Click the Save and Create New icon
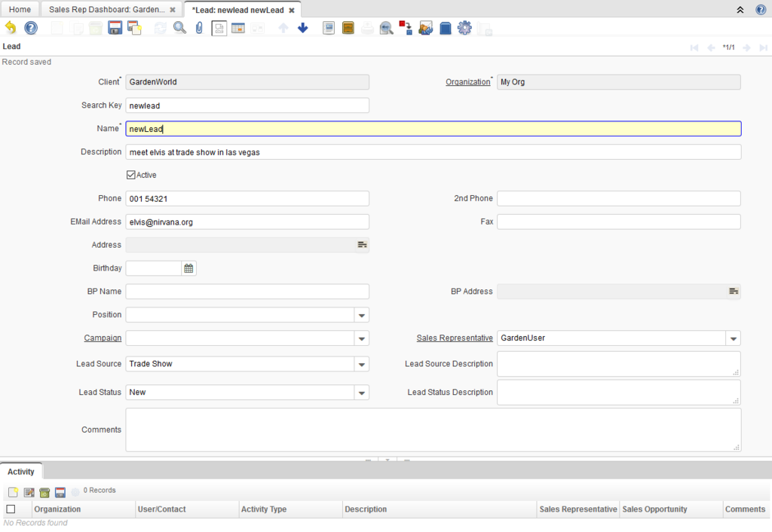This screenshot has width=772, height=532. click(135, 28)
